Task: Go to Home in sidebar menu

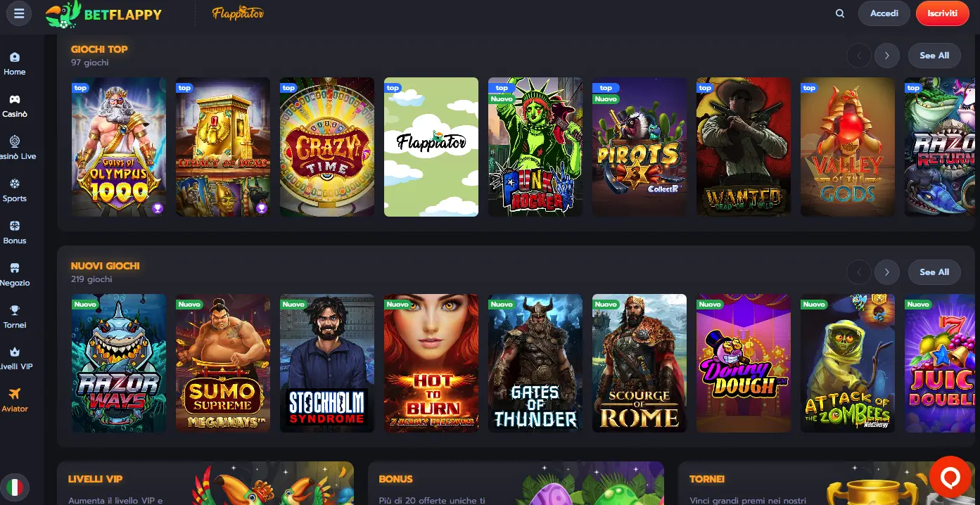Action: (x=15, y=63)
